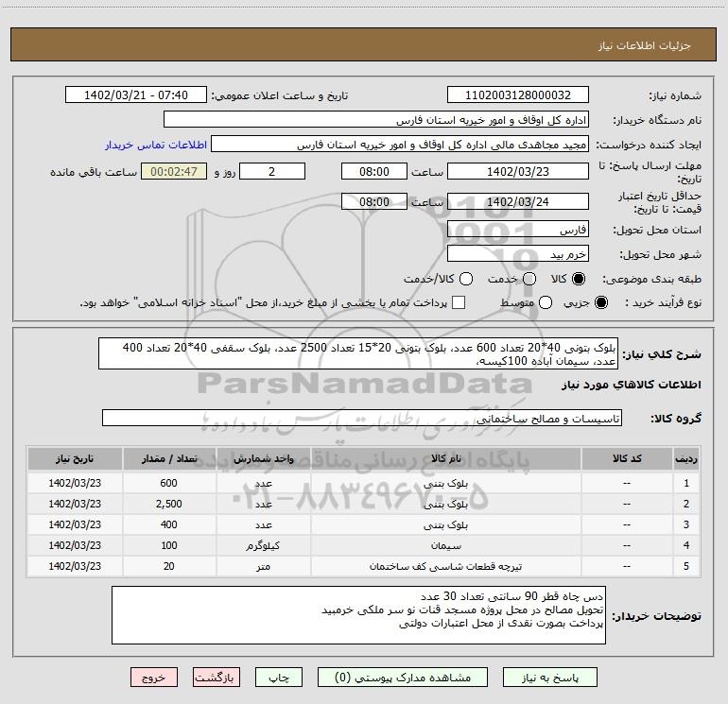Click the remaining time 00:02:47 field
This screenshot has height=704, width=728.
(174, 171)
